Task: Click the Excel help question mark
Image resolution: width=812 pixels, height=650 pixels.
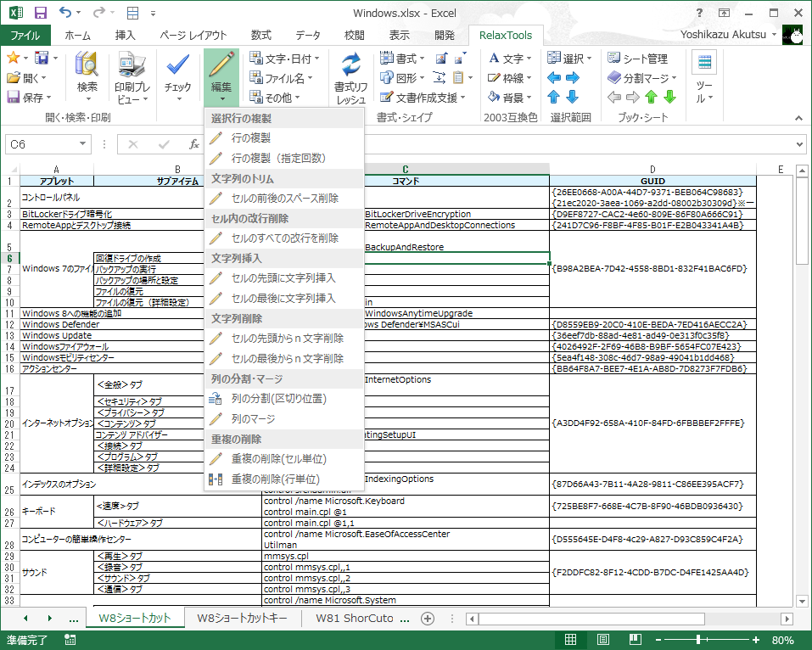Action: pos(699,13)
